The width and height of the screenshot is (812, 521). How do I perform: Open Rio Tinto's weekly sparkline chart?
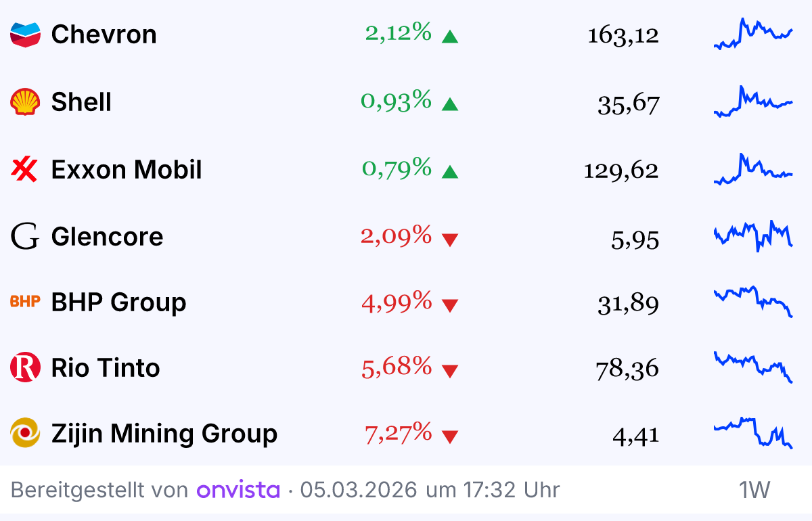(752, 367)
